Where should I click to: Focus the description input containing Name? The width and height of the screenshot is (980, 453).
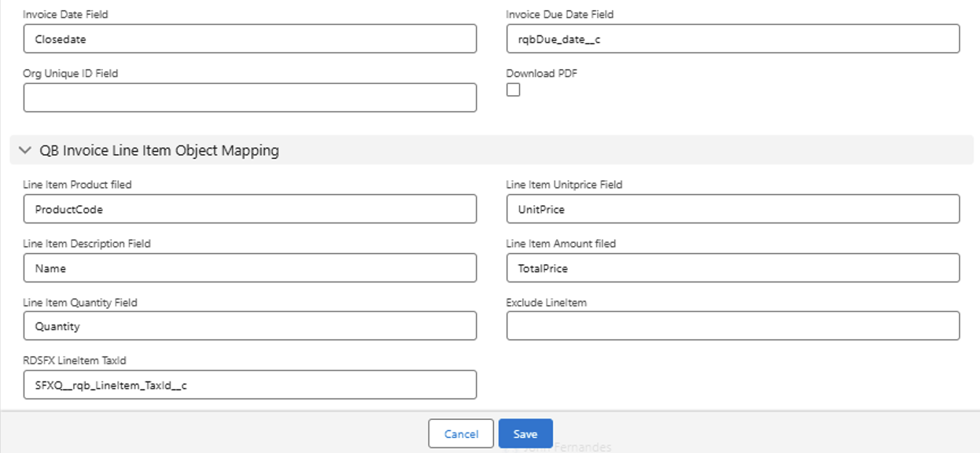tap(250, 268)
